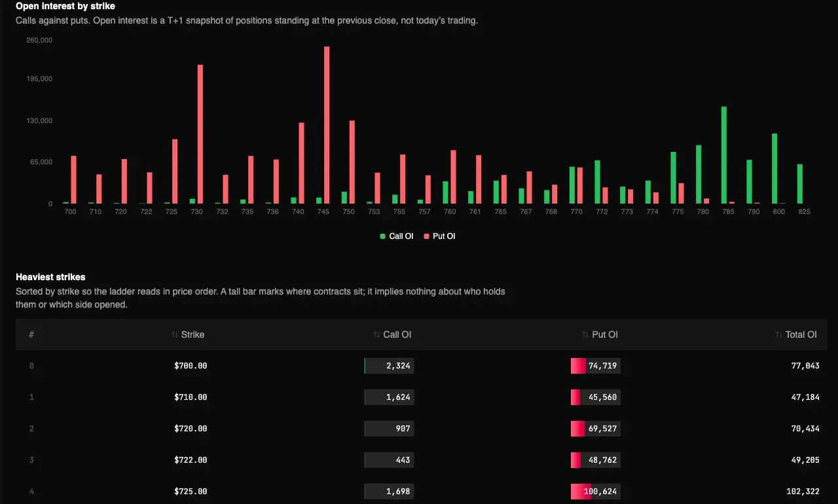This screenshot has height=504, width=838.
Task: Click the green call bar at strike 780
Action: (x=699, y=175)
